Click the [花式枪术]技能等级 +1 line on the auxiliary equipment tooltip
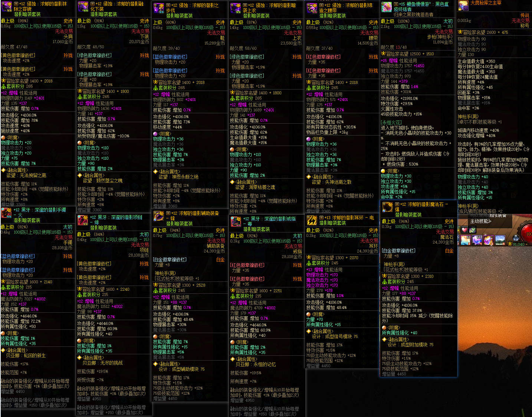 click(x=177, y=278)
